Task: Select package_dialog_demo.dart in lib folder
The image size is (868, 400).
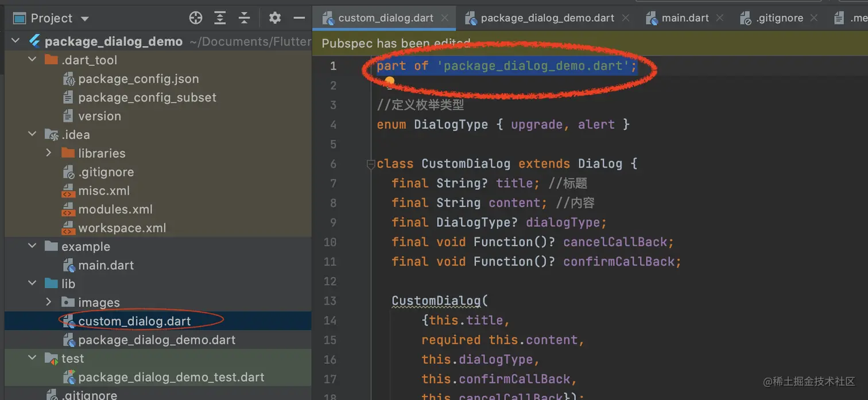Action: click(157, 340)
